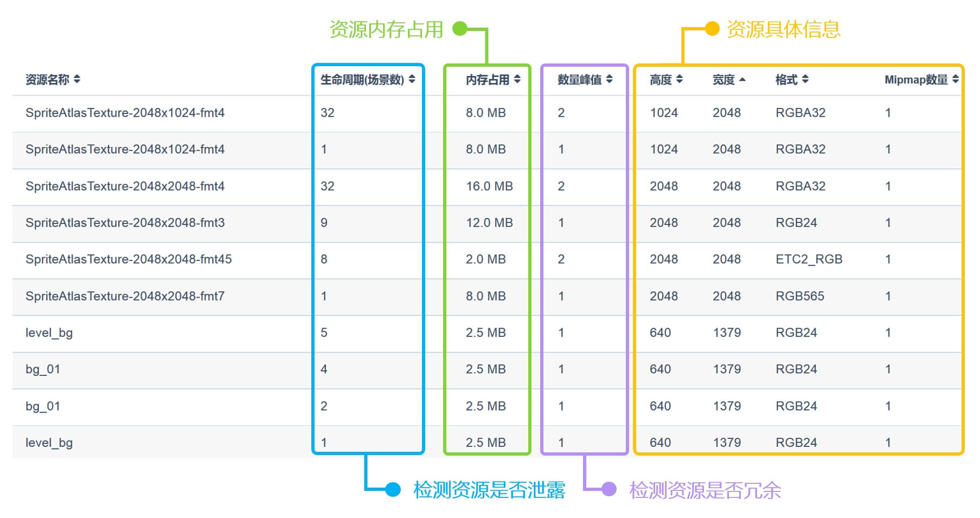Click the sort arrows beside Mipmap数量
This screenshot has width=980, height=518.
pyautogui.click(x=955, y=79)
